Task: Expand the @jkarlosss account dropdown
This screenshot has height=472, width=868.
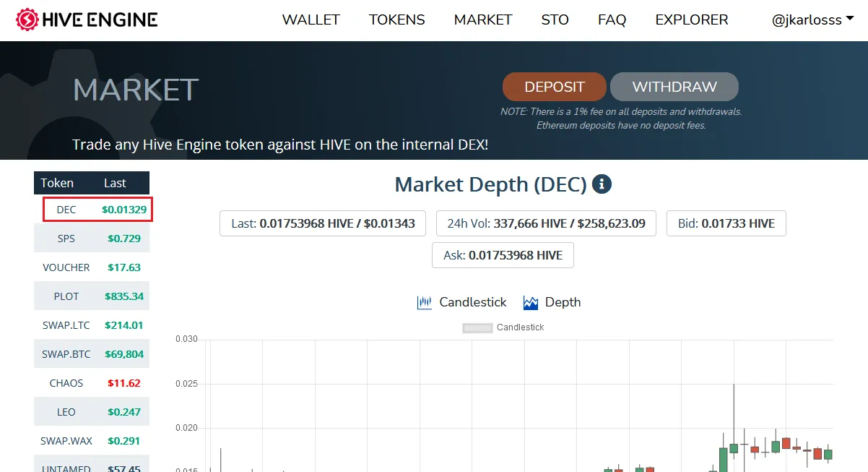Action: 812,20
